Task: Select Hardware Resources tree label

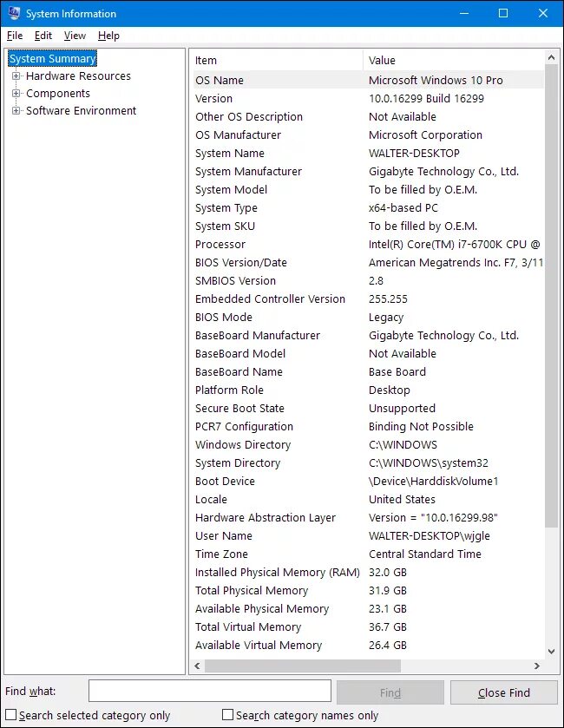Action: (x=78, y=75)
